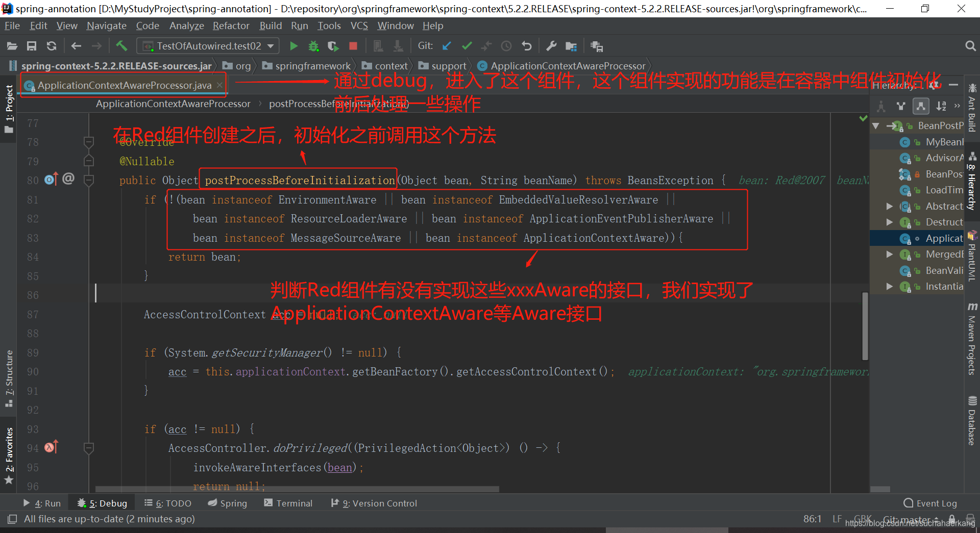Click the implemented-method gutter icon on line 80
The image size is (980, 533).
pos(51,179)
